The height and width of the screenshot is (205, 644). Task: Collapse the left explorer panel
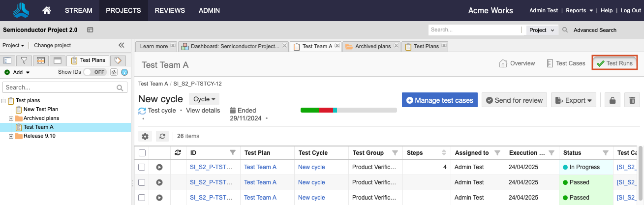point(122,45)
